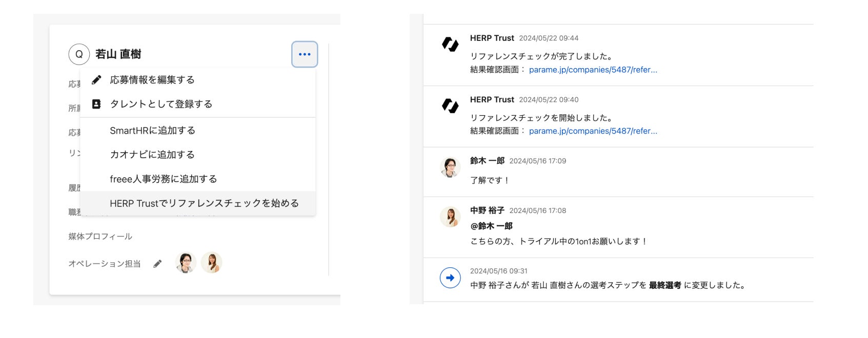Click 鈴木 一郎 avatar in the timeline

point(450,167)
